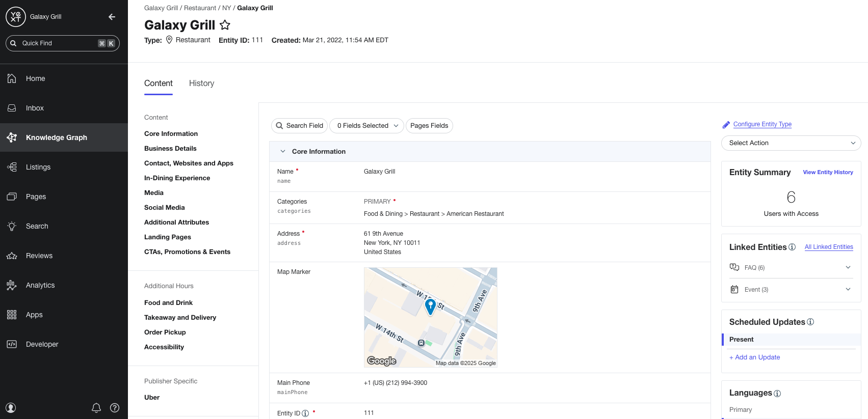This screenshot has height=419, width=868.
Task: Open the Select Action dropdown
Action: pyautogui.click(x=791, y=143)
